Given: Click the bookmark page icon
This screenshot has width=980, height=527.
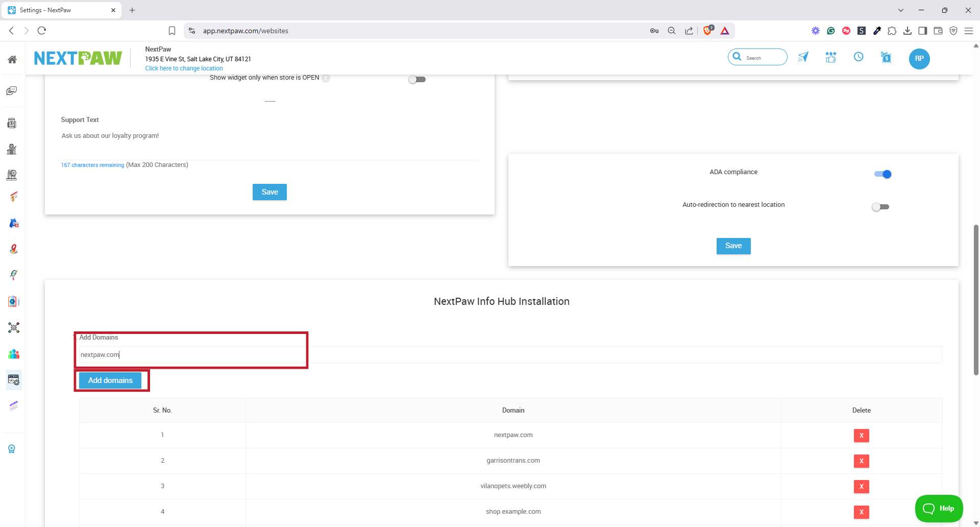Looking at the screenshot, I should tap(172, 31).
